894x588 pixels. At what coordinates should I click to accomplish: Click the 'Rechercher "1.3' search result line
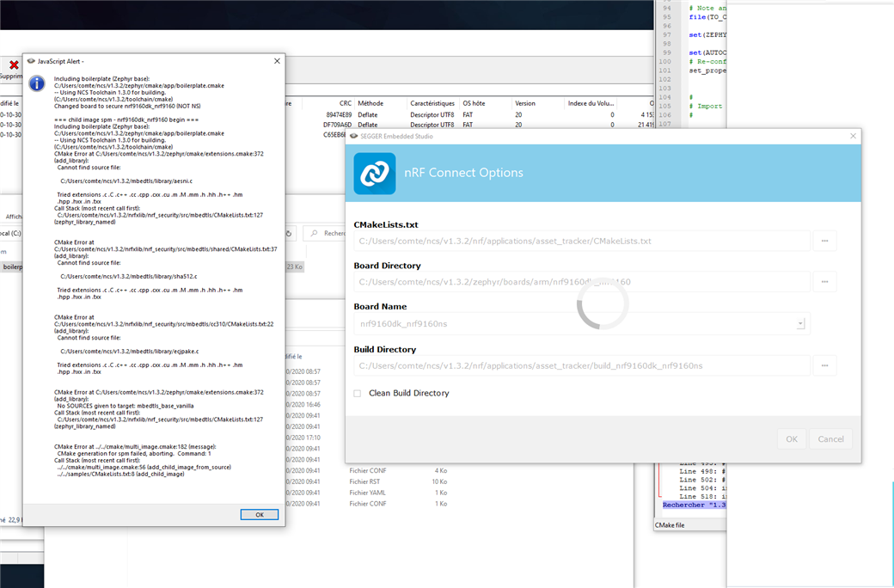[x=694, y=505]
